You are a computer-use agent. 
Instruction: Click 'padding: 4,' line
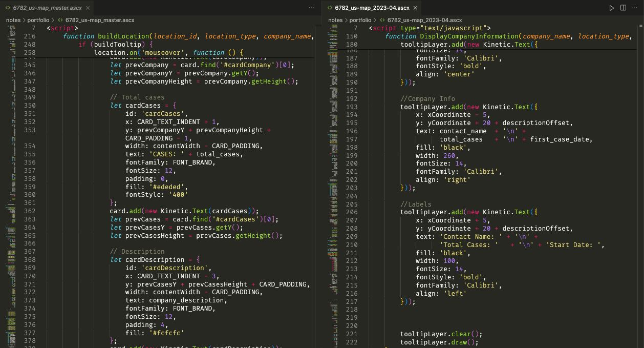[147, 324]
